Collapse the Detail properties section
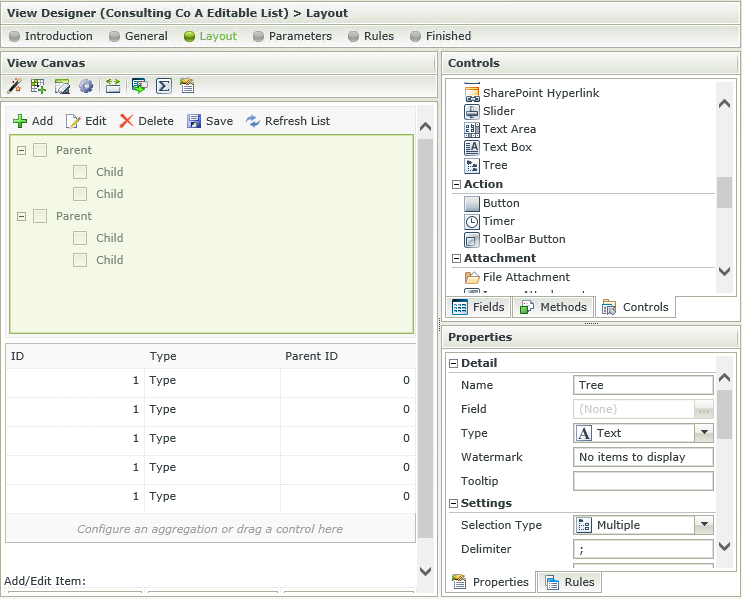 (454, 363)
